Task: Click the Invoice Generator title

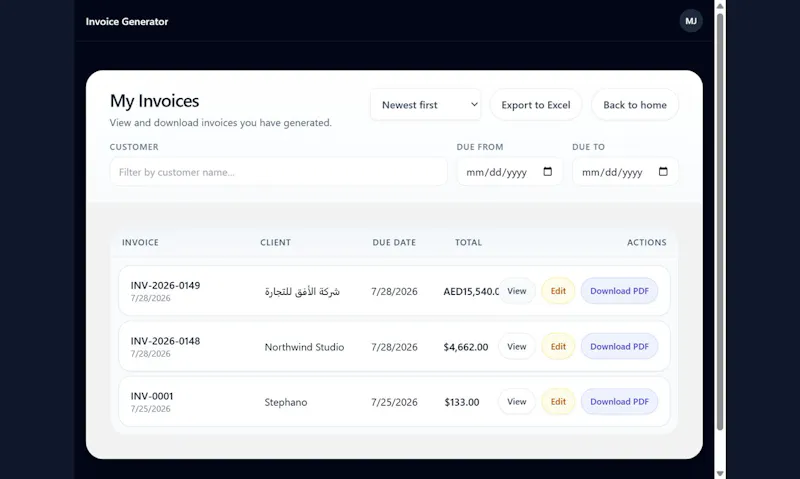Action: click(127, 21)
